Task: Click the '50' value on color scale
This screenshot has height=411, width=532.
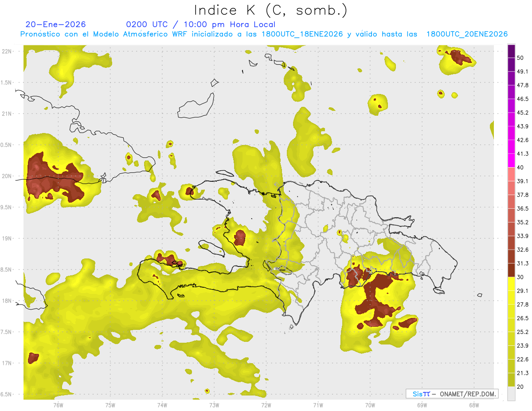Action: [521, 58]
